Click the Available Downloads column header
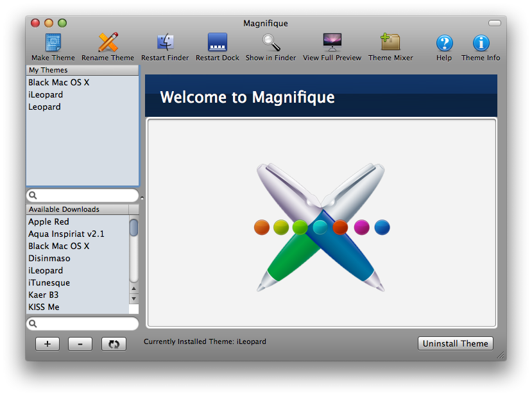This screenshot has width=532, height=396. tap(78, 209)
